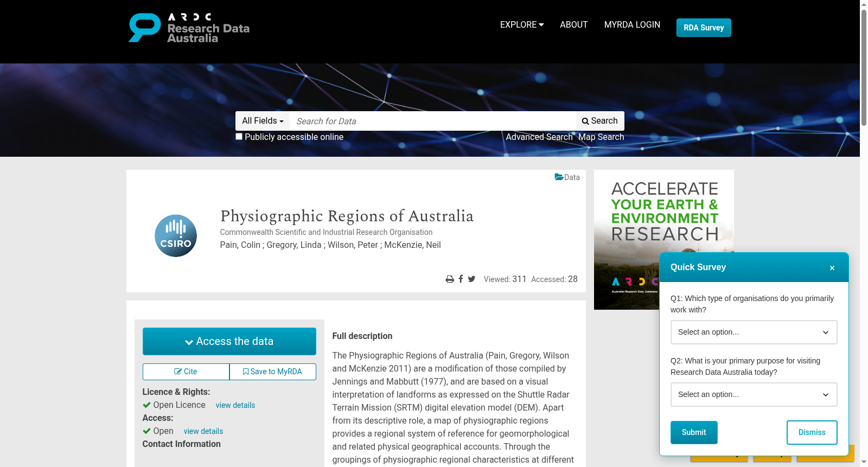Viewport: 868px width, 467px height.
Task: Print this record via printer icon
Action: coord(450,279)
